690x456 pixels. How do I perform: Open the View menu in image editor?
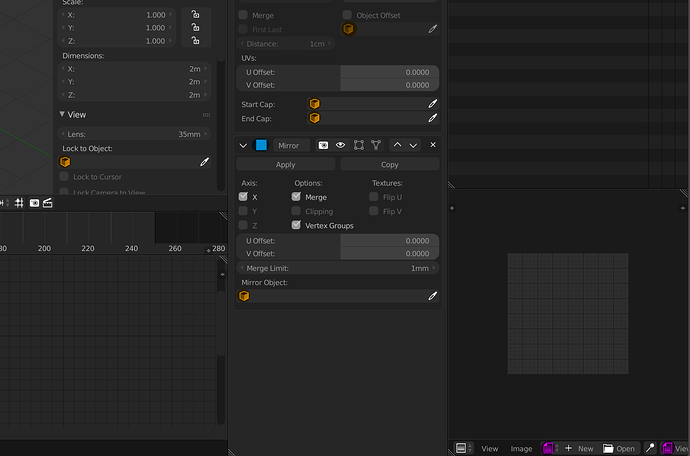point(489,449)
